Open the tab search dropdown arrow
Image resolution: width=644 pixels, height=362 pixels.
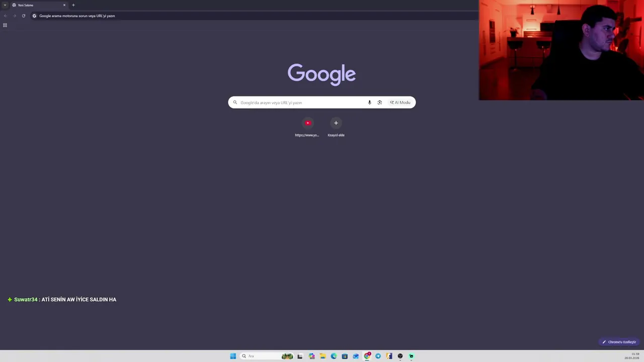pyautogui.click(x=5, y=5)
